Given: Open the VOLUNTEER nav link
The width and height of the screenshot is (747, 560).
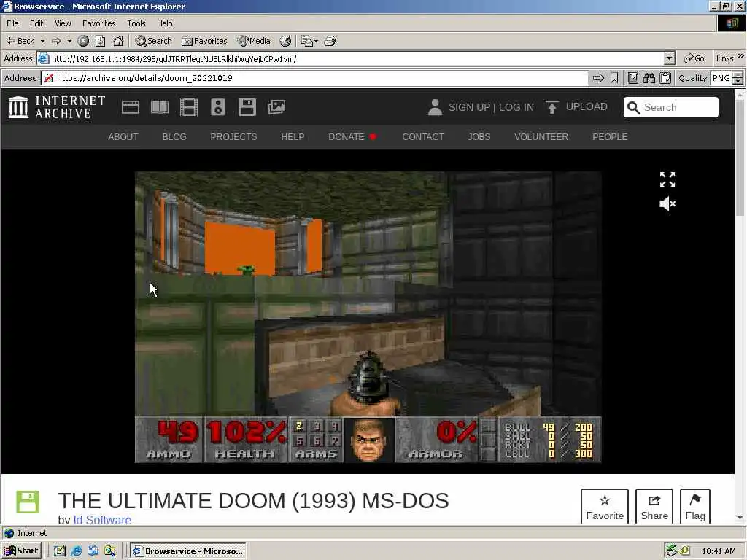Looking at the screenshot, I should pos(541,136).
